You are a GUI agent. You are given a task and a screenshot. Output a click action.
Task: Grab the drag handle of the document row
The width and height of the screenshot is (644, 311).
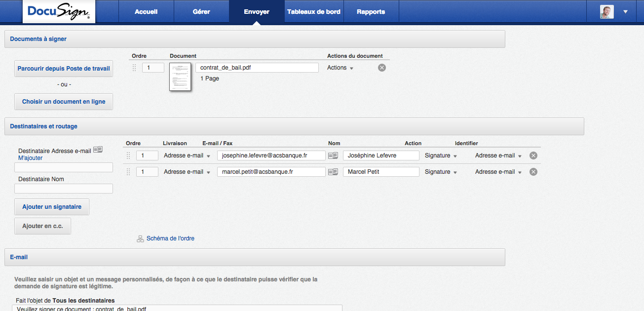134,68
